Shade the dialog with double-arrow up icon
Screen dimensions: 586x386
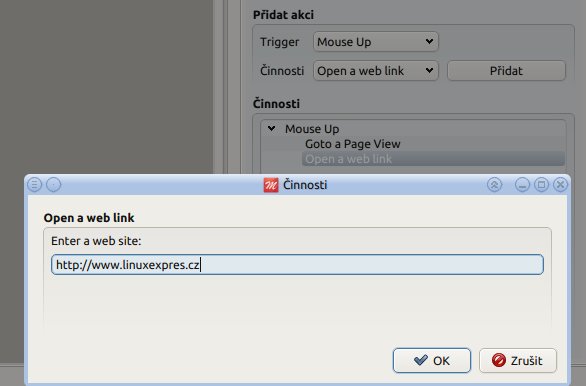click(494, 185)
